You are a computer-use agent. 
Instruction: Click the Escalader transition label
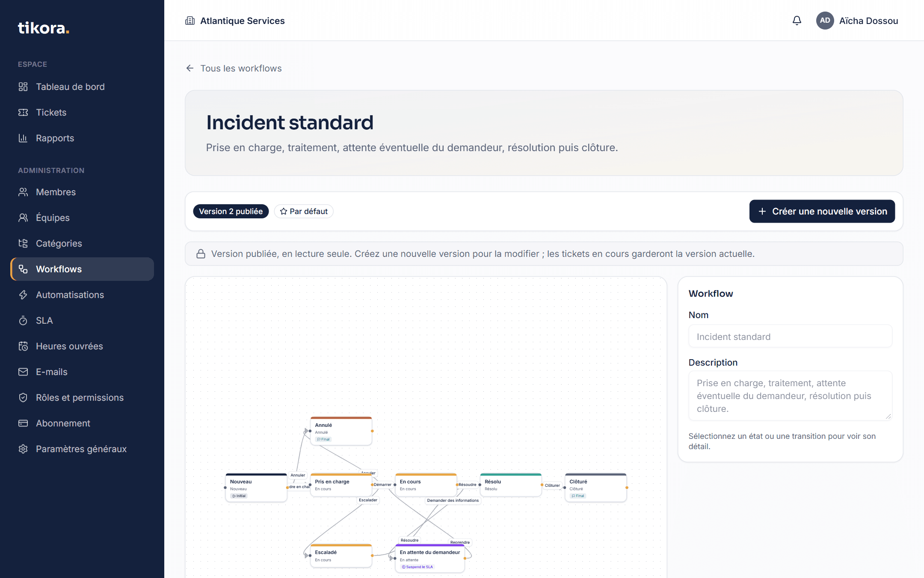368,500
